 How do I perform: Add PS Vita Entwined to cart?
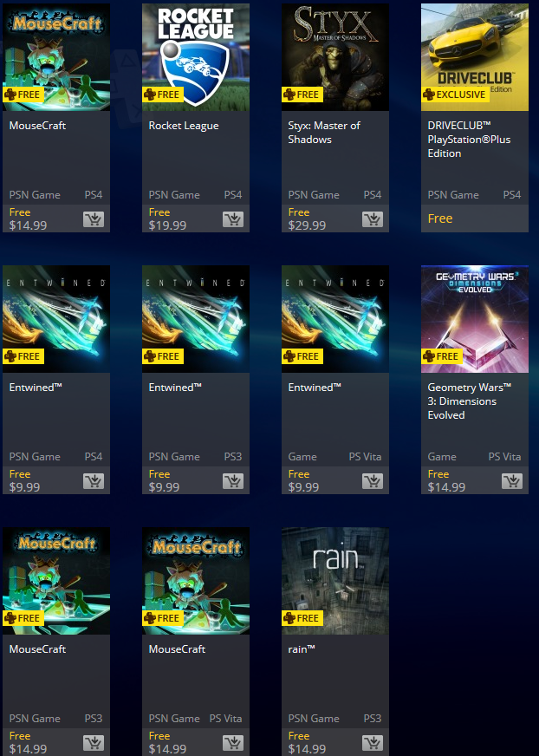pos(373,481)
